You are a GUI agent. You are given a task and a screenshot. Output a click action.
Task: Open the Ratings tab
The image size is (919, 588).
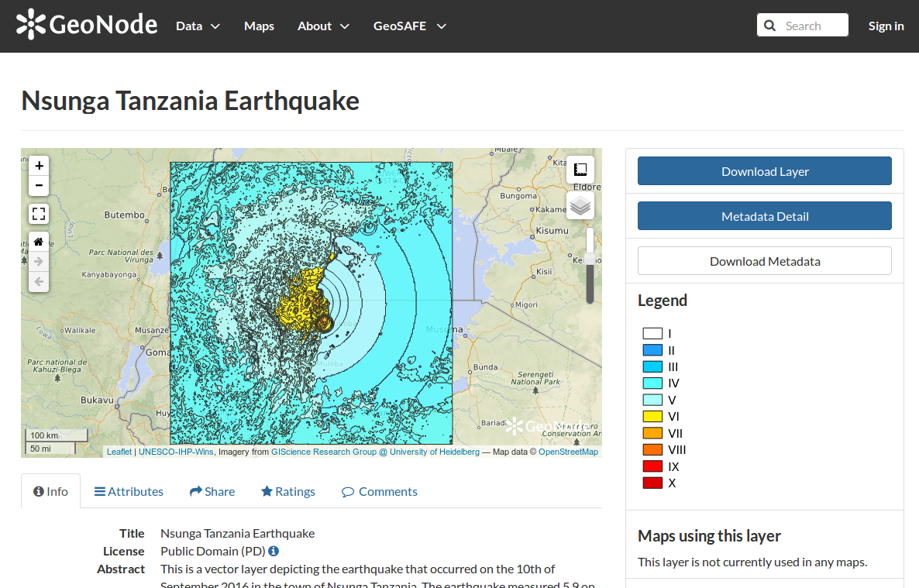[288, 491]
